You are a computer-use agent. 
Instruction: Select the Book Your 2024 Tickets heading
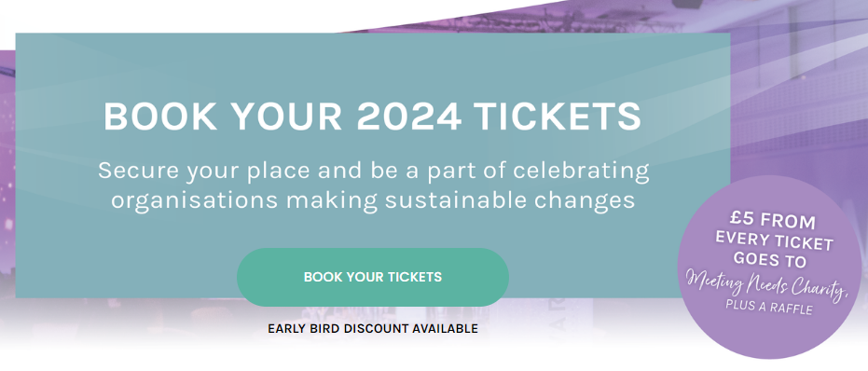click(373, 117)
